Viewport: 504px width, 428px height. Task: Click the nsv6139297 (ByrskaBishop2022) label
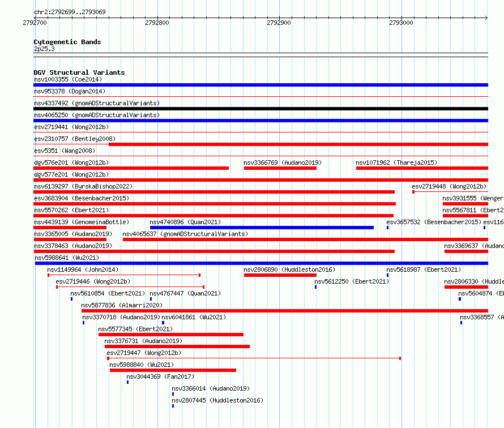(x=83, y=186)
